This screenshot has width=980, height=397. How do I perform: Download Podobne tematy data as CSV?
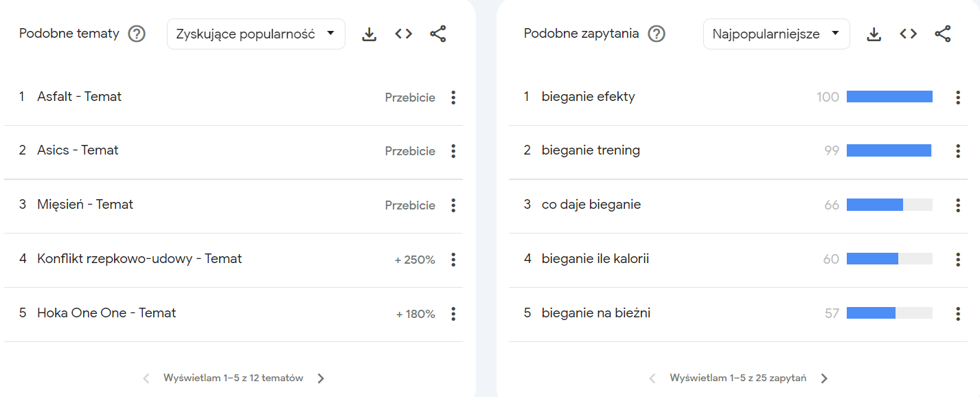click(x=369, y=34)
